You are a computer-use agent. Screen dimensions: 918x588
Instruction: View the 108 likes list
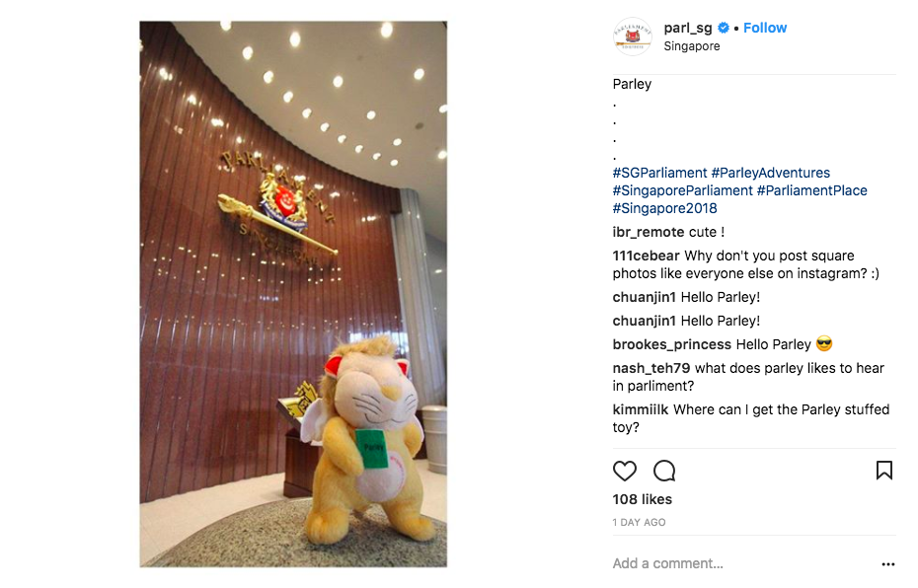(643, 499)
